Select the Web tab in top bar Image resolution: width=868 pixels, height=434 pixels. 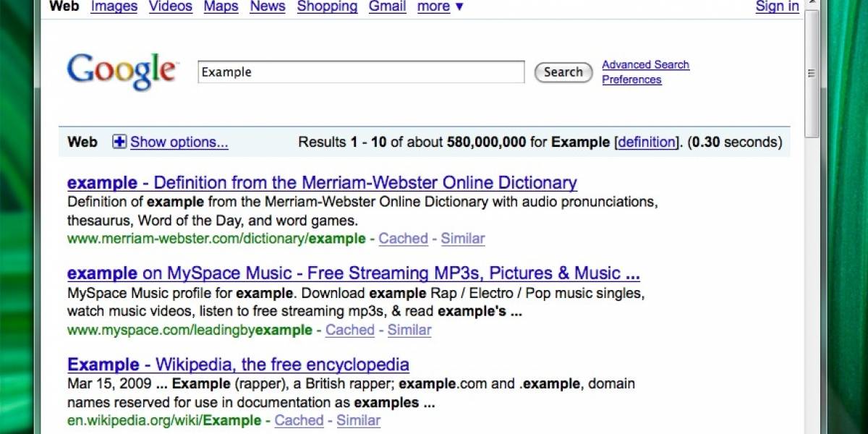click(64, 7)
